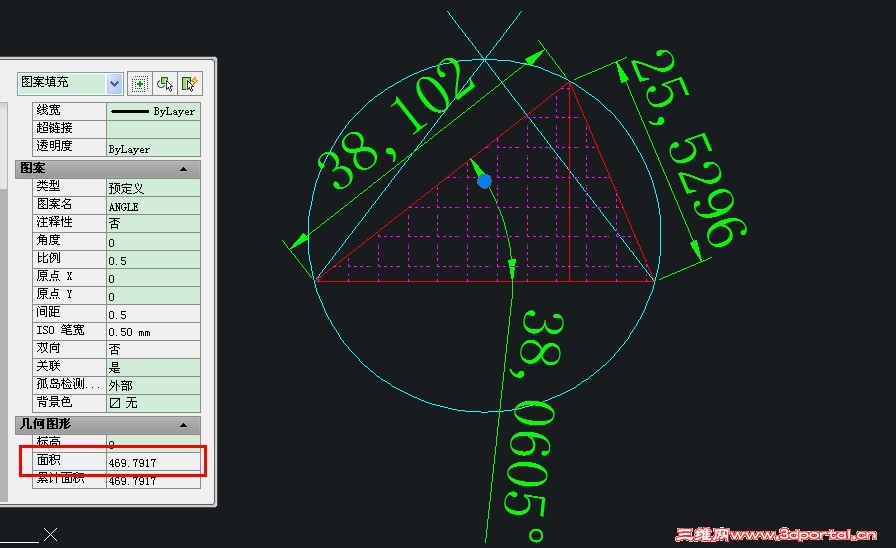The width and height of the screenshot is (896, 548).
Task: Click the 孤岛检测 外部 value
Action: point(153,385)
